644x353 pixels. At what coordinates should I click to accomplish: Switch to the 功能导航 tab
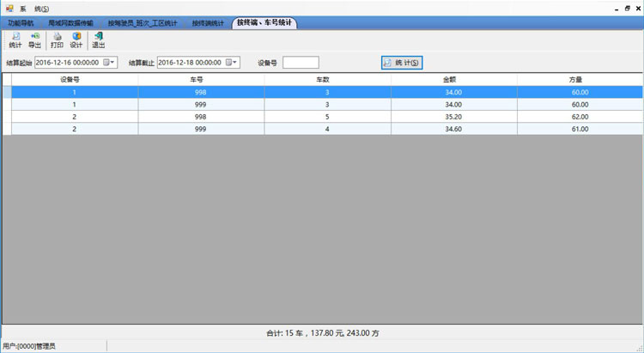[x=22, y=22]
